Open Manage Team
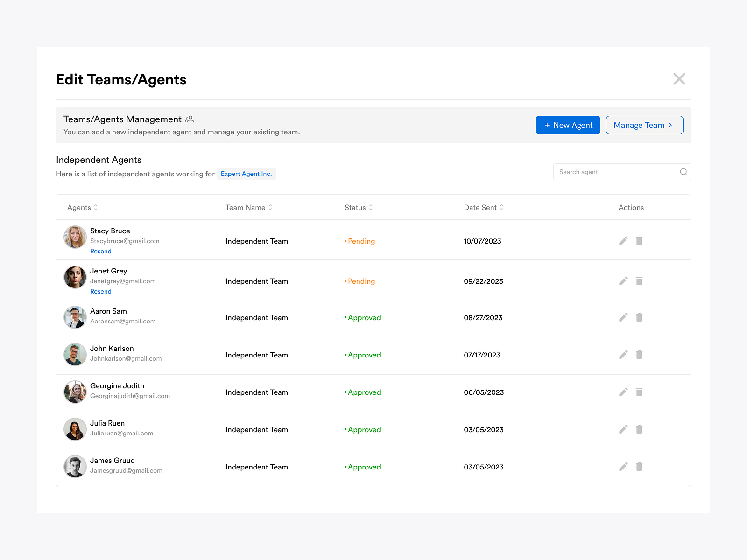The height and width of the screenshot is (560, 747). [644, 125]
